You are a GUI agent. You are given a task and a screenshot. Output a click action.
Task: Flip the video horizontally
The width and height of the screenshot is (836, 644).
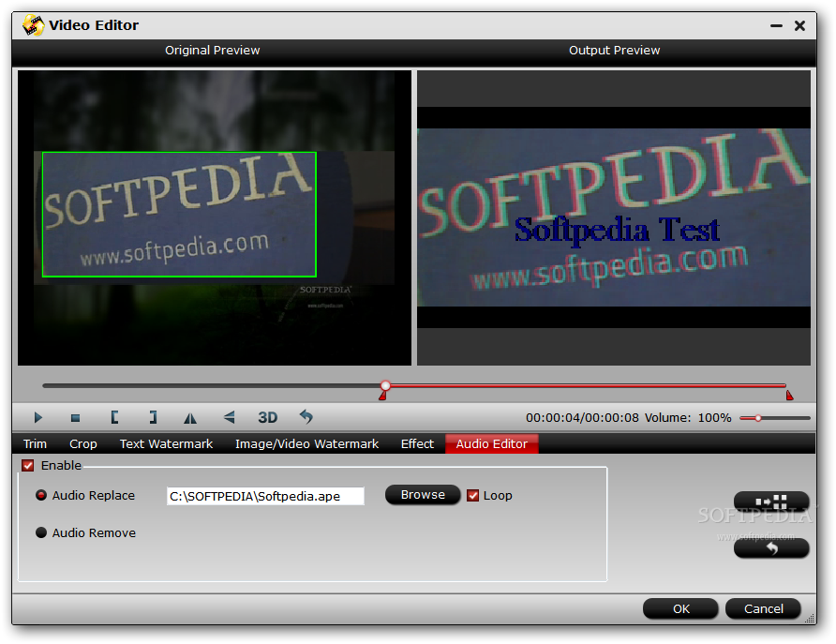(190, 418)
